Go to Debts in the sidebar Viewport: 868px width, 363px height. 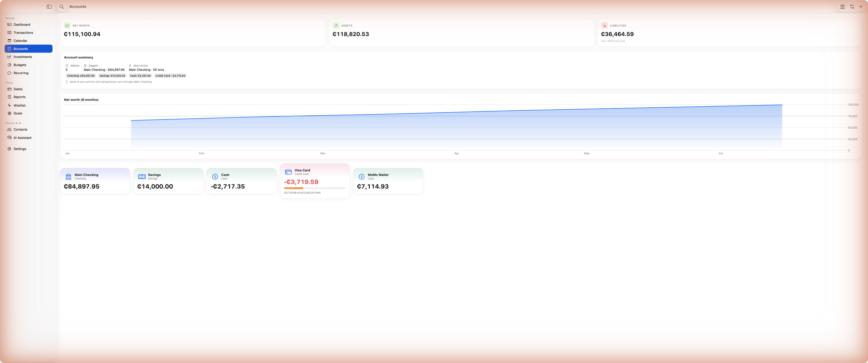(x=28, y=89)
